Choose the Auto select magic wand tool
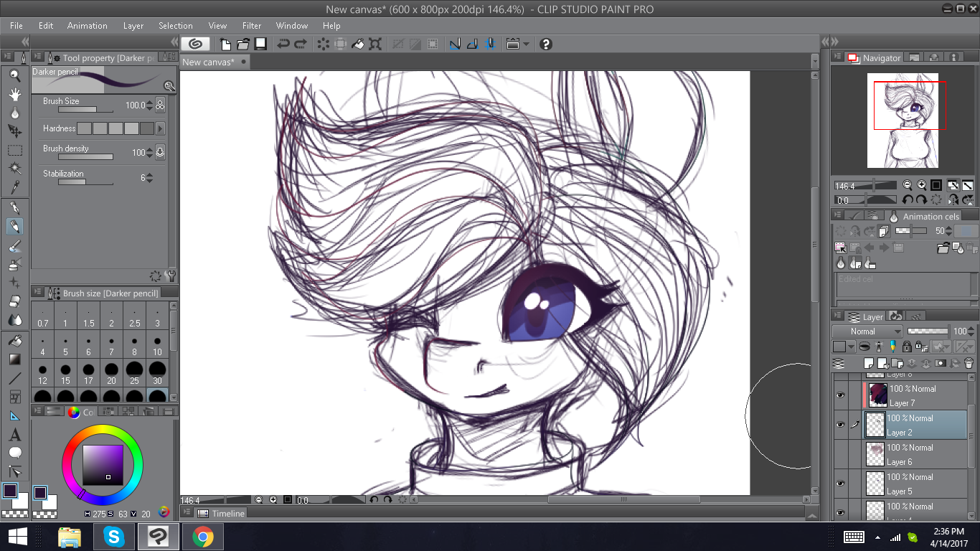Screen dimensions: 980x551 click(14, 168)
